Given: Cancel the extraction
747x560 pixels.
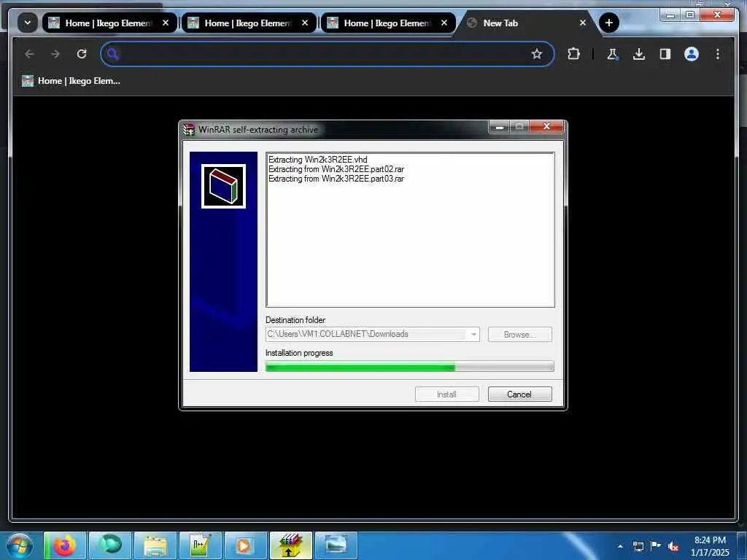Looking at the screenshot, I should (x=519, y=394).
